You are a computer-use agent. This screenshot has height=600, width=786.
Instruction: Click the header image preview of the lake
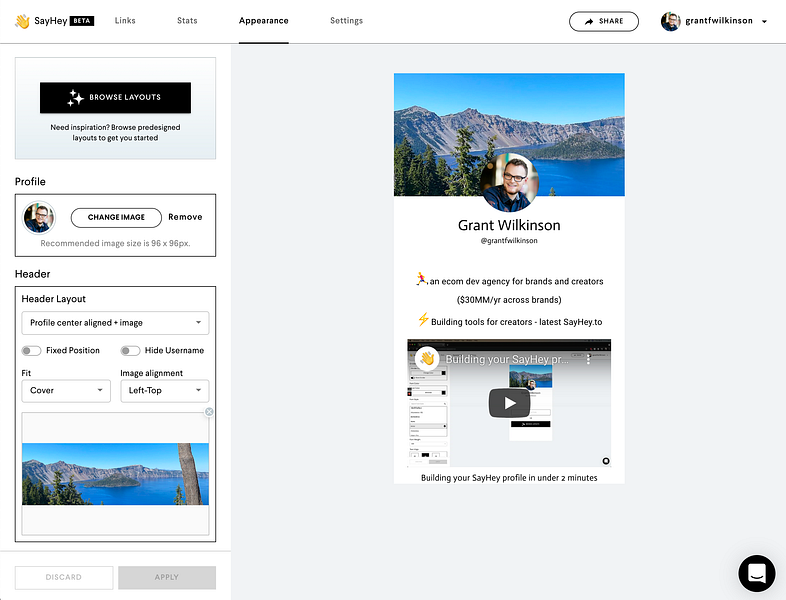point(115,474)
